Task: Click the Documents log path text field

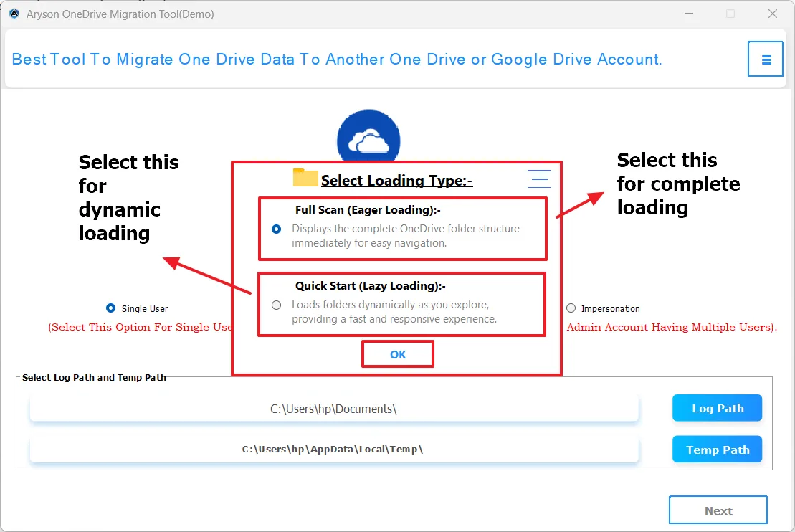Action: pos(333,409)
